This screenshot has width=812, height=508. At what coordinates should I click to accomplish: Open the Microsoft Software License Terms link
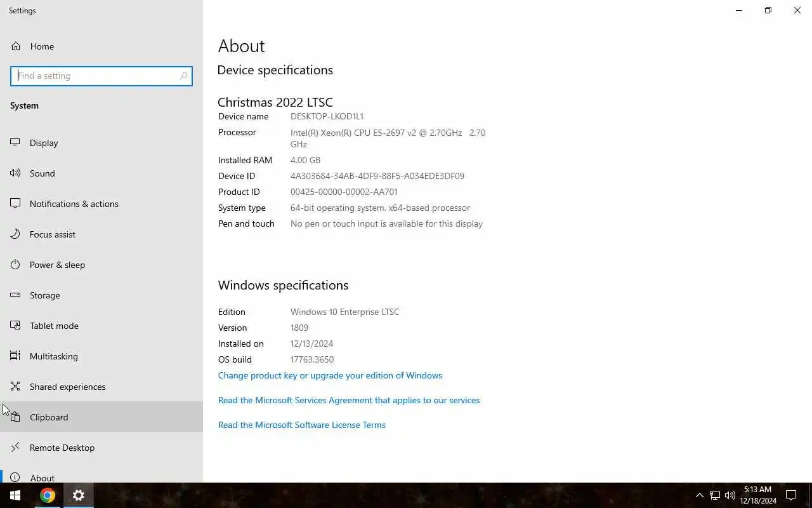click(x=302, y=425)
